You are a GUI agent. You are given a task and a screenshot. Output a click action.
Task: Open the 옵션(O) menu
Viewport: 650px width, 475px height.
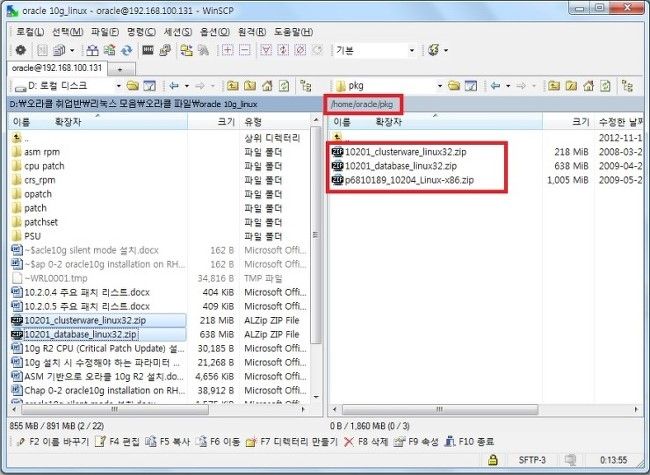click(x=215, y=32)
